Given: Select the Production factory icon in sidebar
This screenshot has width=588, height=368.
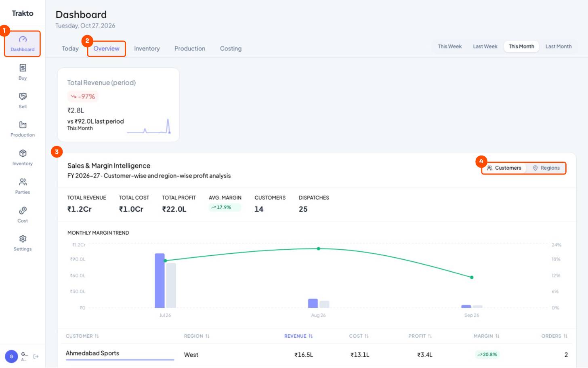Looking at the screenshot, I should (x=23, y=125).
